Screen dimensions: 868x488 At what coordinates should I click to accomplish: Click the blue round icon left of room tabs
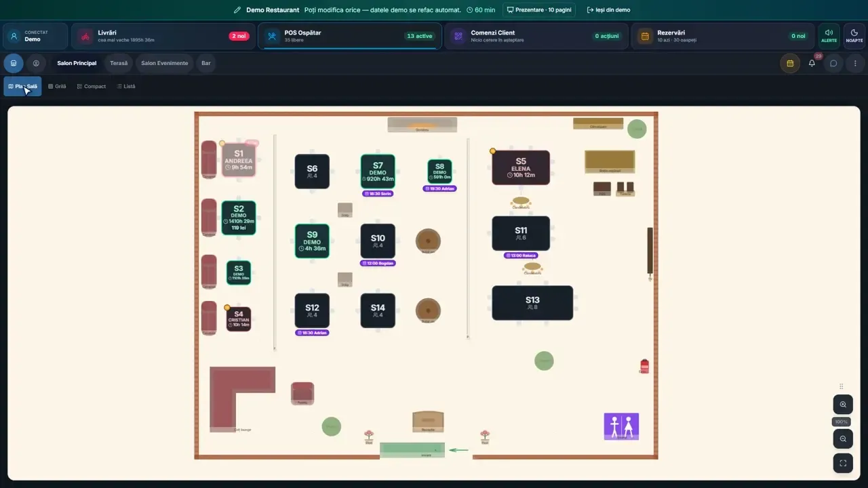[x=14, y=63]
